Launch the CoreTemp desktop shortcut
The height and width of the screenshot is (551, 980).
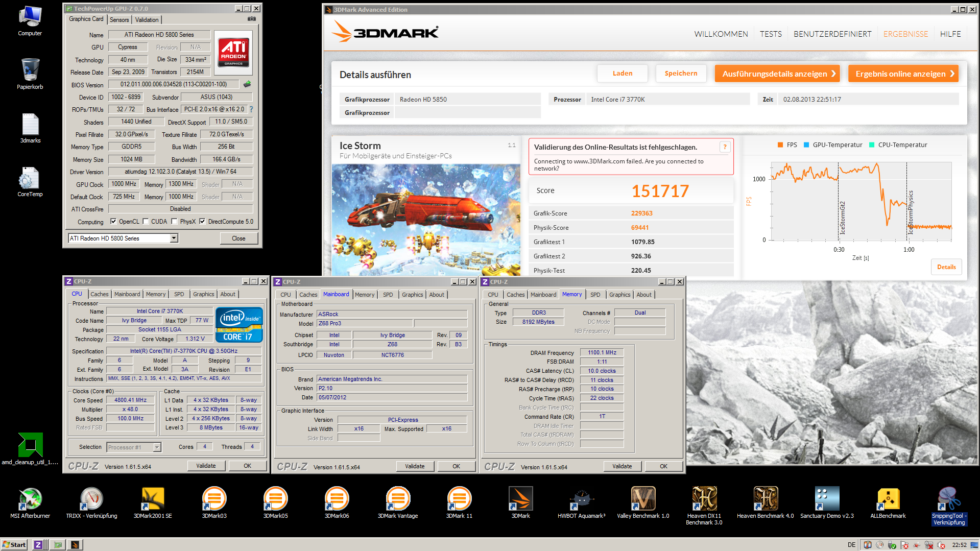coord(30,181)
